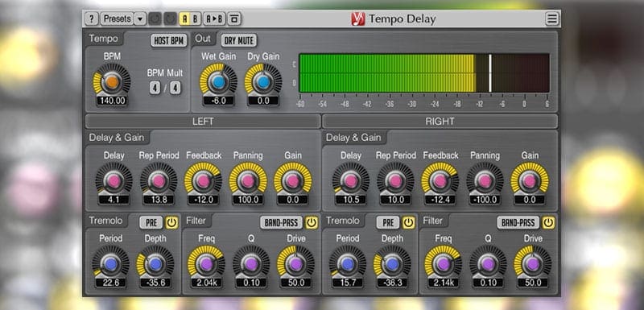Edit the right Feedback value -12.4
The height and width of the screenshot is (310, 644).
440,200
